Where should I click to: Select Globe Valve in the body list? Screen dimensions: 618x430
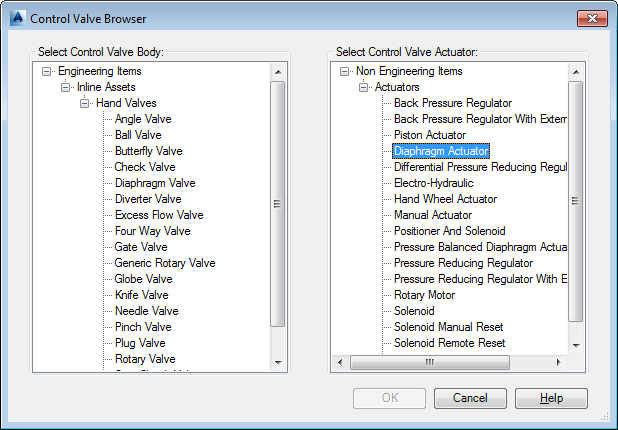click(143, 279)
